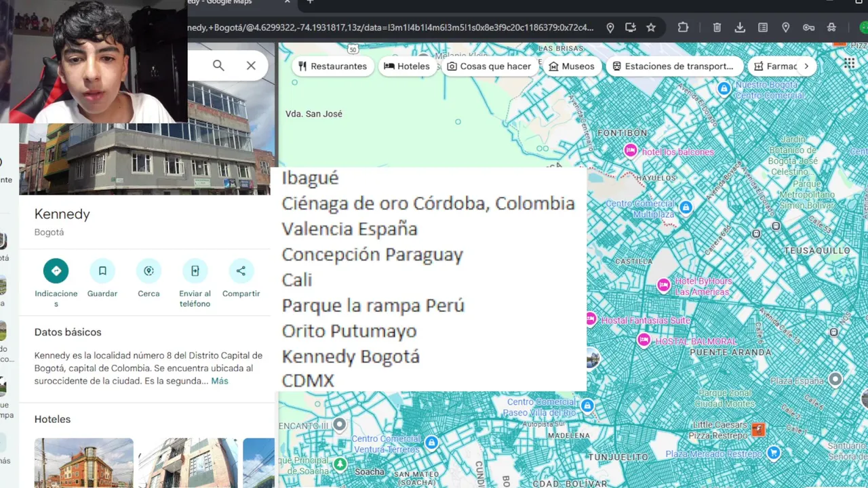Open the second hotel thumbnail
The width and height of the screenshot is (868, 488).
188,463
